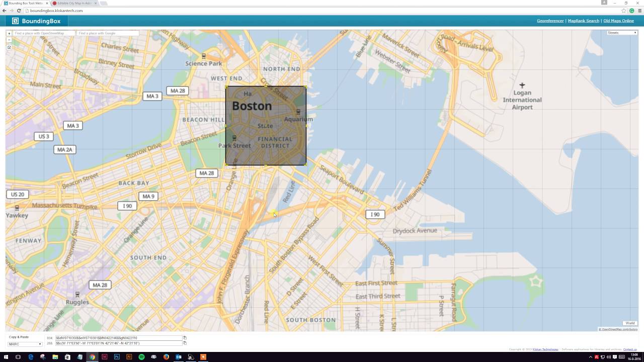The width and height of the screenshot is (644, 362).
Task: Click the World zoom button
Action: [x=630, y=323]
